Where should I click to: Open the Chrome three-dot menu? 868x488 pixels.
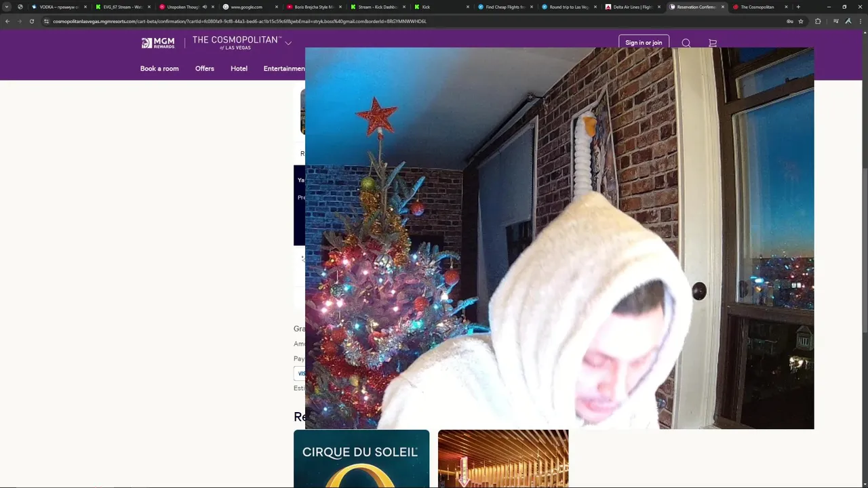click(861, 21)
